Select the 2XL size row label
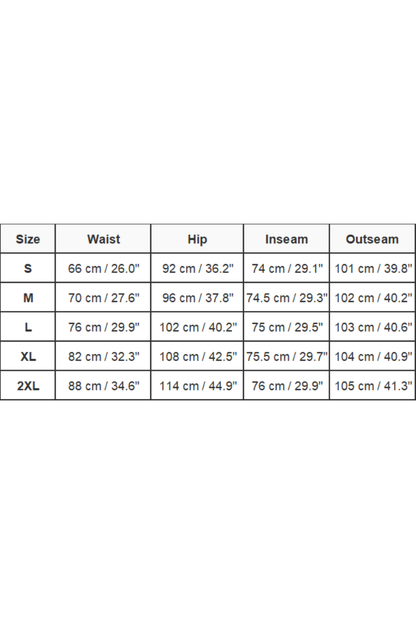Screen dimensions: 416x624 click(27, 386)
